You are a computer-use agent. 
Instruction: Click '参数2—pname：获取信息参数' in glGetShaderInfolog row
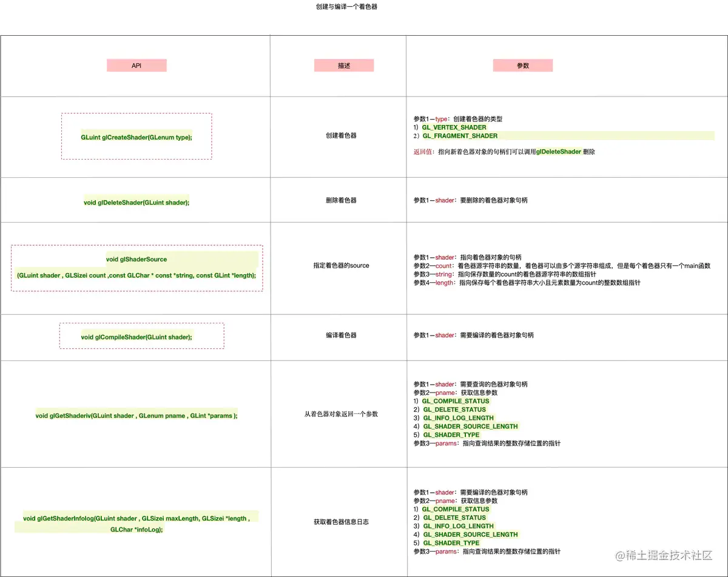(456, 501)
